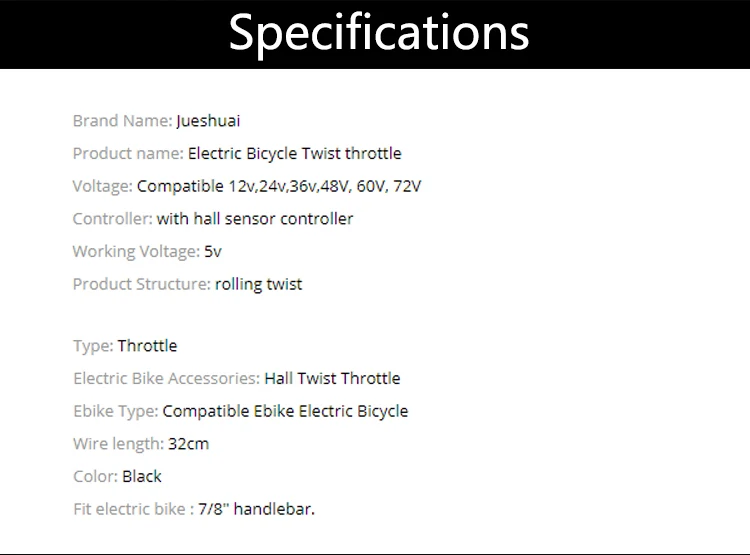Click the Electric Bike Accessories label
Image resolution: width=750 pixels, height=555 pixels.
click(166, 378)
